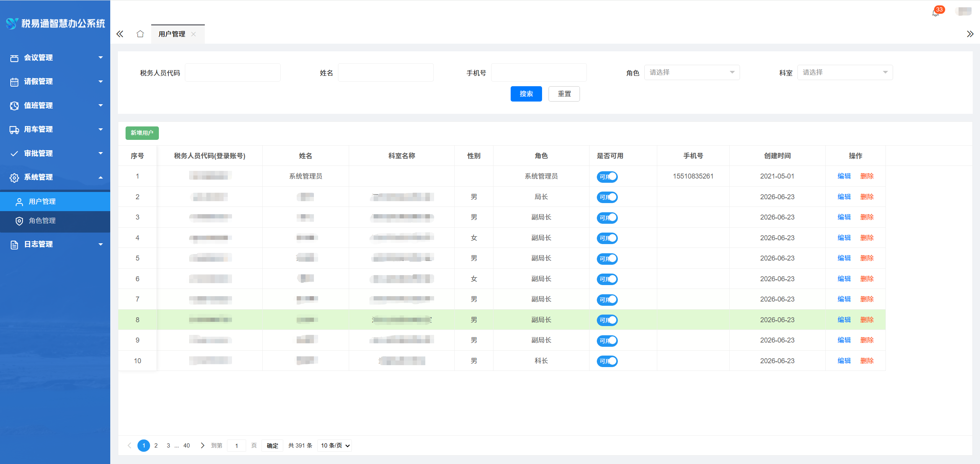Click the 搜索 button
980x464 pixels.
[526, 94]
